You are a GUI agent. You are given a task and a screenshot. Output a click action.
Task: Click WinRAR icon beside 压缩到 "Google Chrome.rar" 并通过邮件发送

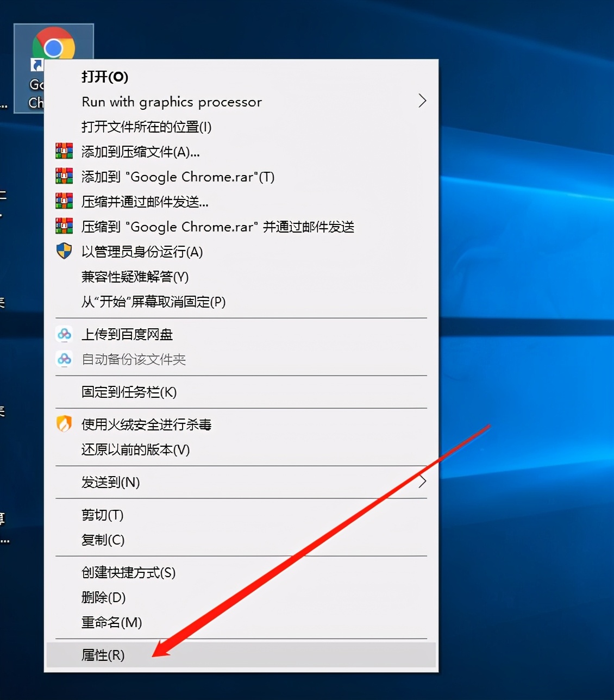pyautogui.click(x=64, y=226)
